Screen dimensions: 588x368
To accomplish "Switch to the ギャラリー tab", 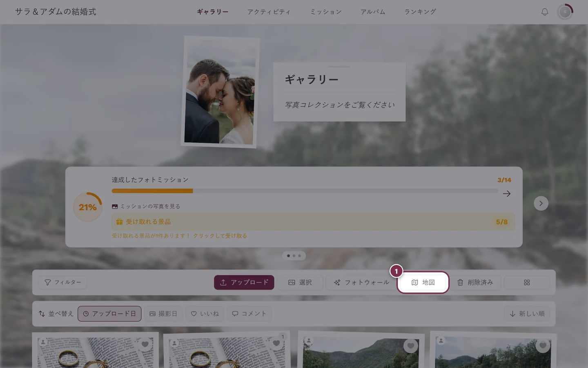I will coord(213,12).
